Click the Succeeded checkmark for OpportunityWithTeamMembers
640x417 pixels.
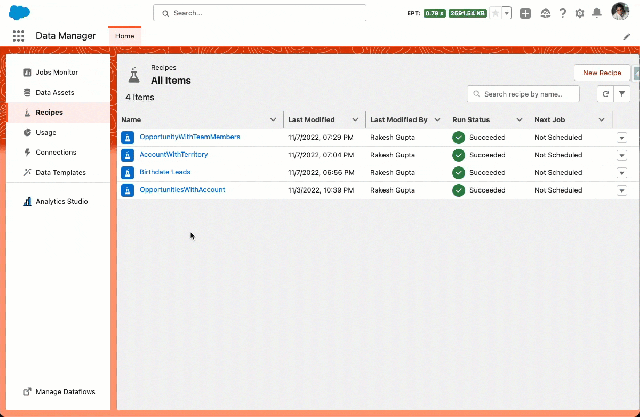(x=458, y=138)
